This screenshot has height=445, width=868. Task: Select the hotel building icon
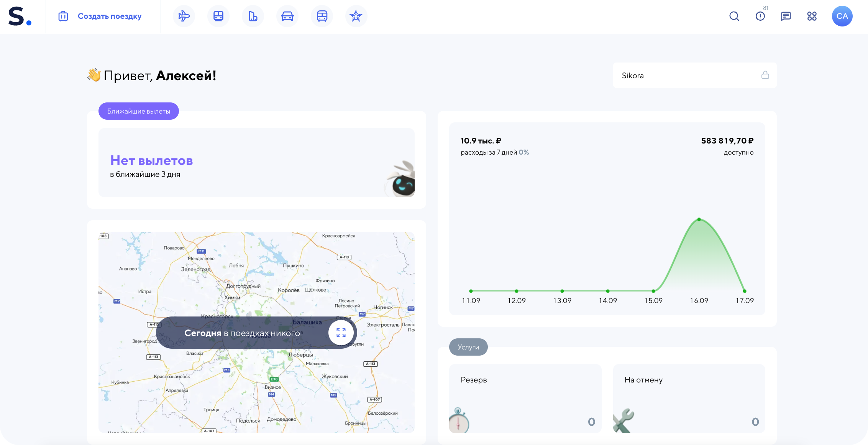click(x=253, y=16)
